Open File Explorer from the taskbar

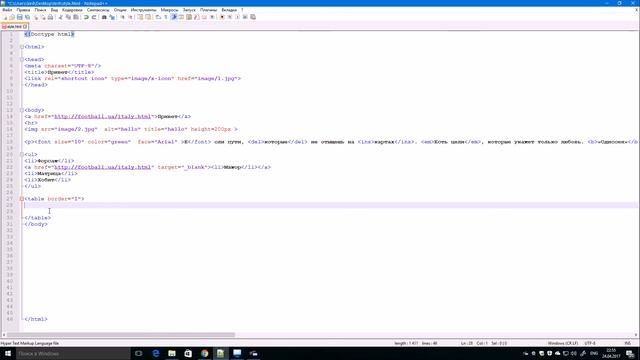pyautogui.click(x=172, y=353)
